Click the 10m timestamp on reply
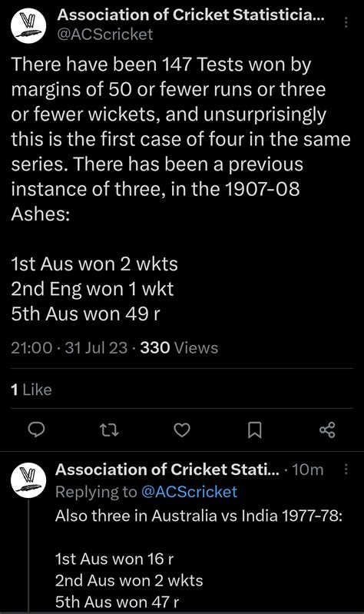 point(308,469)
